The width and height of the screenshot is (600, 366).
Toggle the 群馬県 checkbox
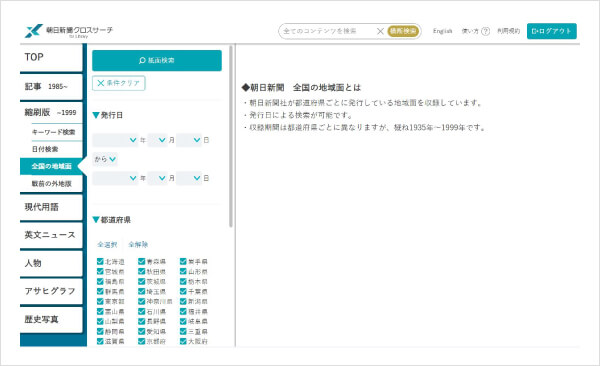coord(100,291)
